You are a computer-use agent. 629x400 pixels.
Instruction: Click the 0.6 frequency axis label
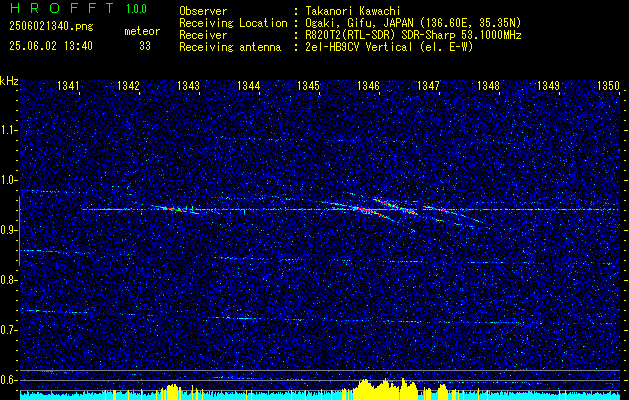click(8, 380)
